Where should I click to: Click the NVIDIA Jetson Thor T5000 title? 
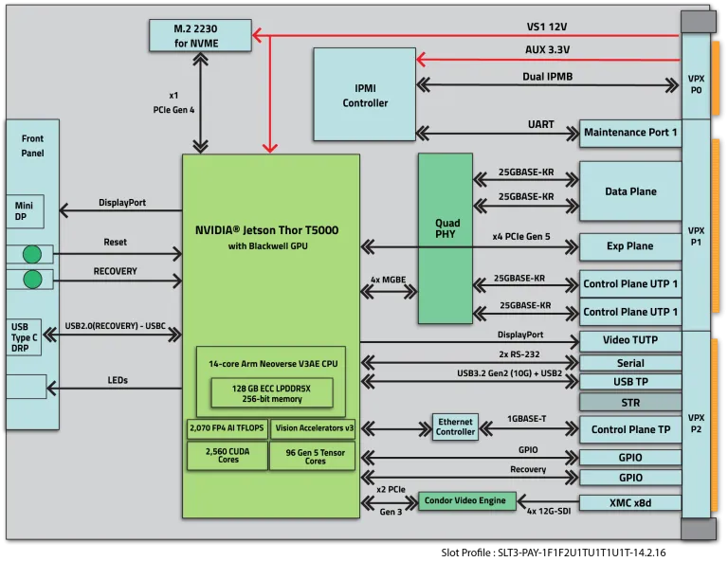pos(266,230)
